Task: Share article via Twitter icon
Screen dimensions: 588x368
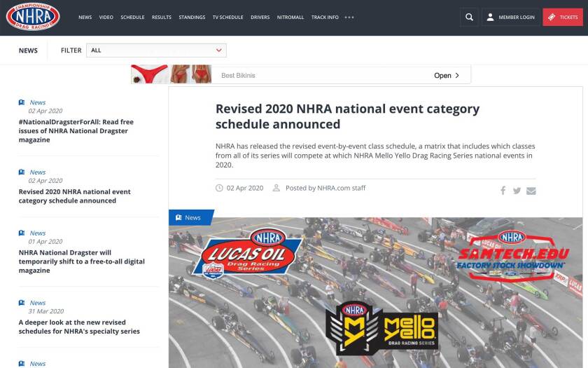Action: 517,191
